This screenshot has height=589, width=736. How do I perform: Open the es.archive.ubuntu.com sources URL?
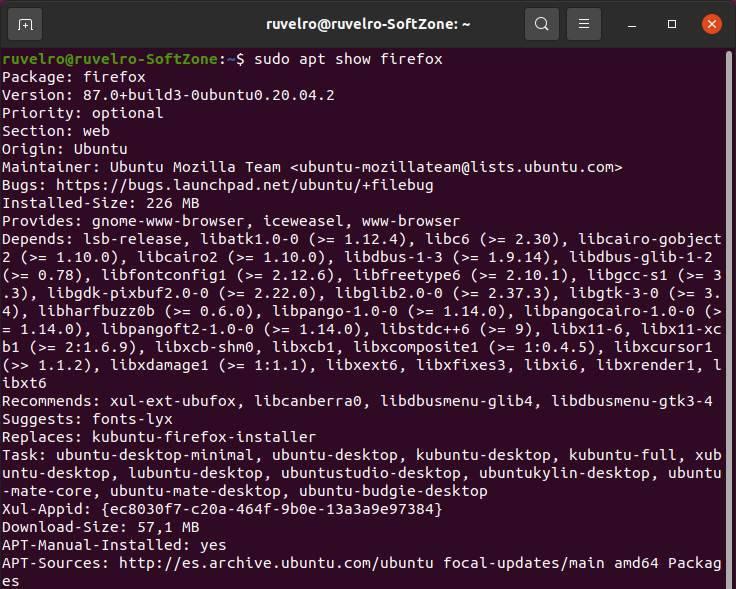(276, 562)
